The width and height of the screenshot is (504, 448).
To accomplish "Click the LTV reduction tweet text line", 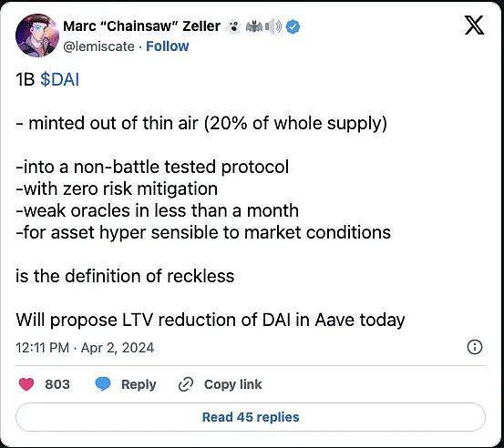I will coord(211,321).
